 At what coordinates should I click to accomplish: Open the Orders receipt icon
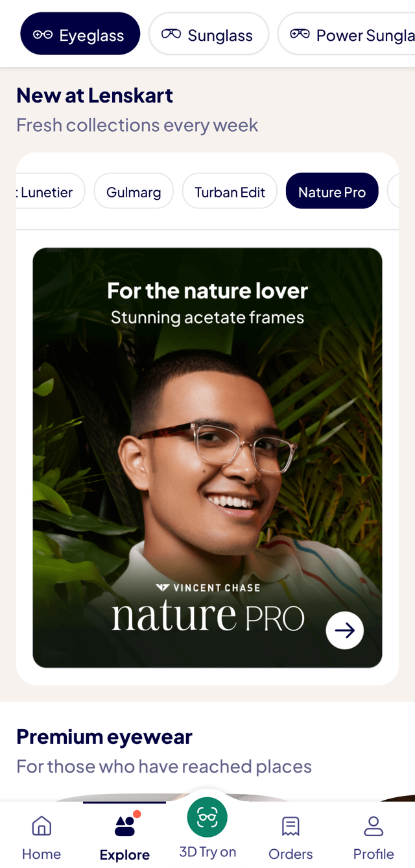click(x=290, y=826)
